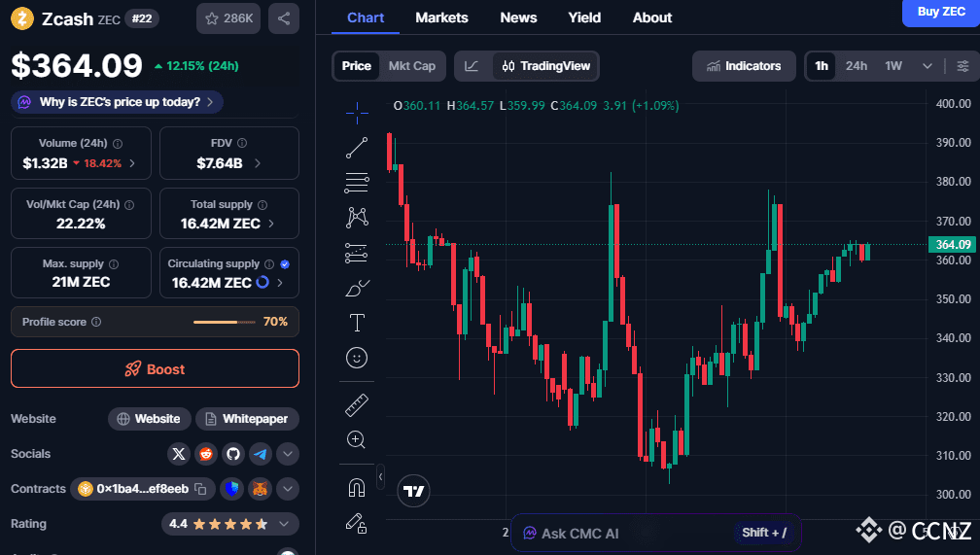The height and width of the screenshot is (555, 980).
Task: Click the circulating supply progress ring
Action: click(x=262, y=283)
